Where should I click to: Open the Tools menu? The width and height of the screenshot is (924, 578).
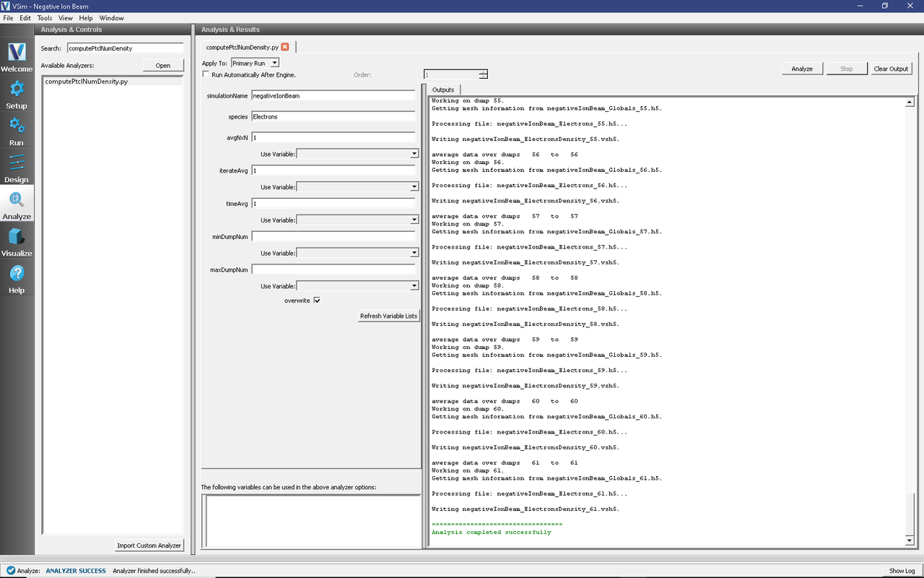[45, 18]
